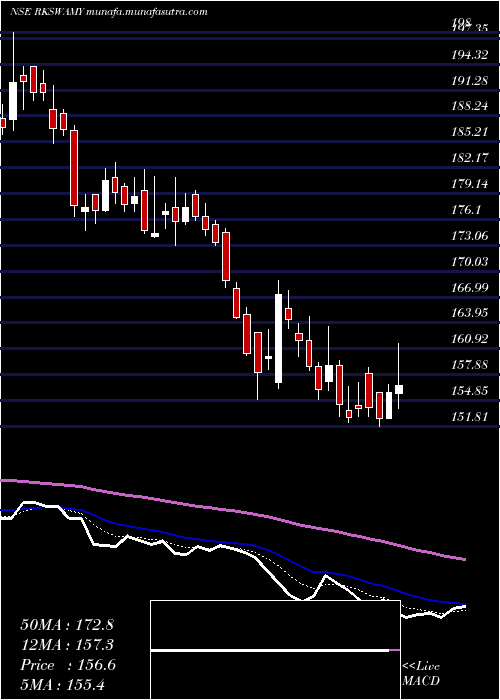500x700 pixels.
Task: Click the 12MA : 157.3 readout
Action: pyautogui.click(x=67, y=645)
